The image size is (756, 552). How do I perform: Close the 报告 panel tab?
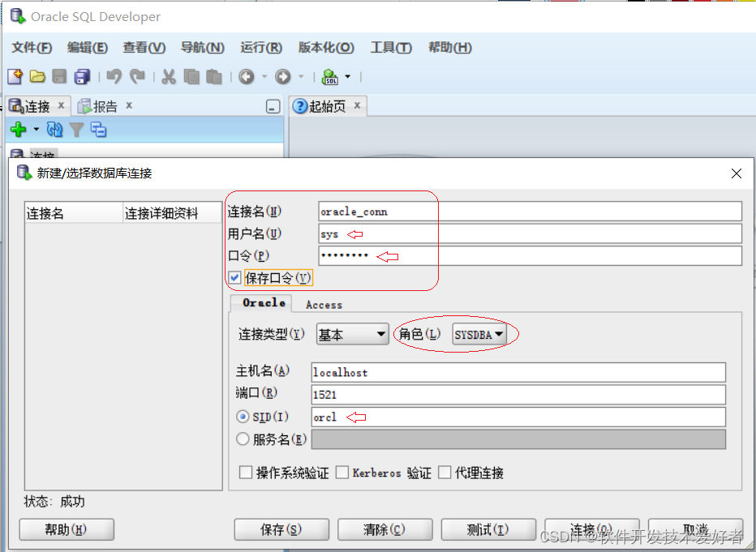coord(129,105)
